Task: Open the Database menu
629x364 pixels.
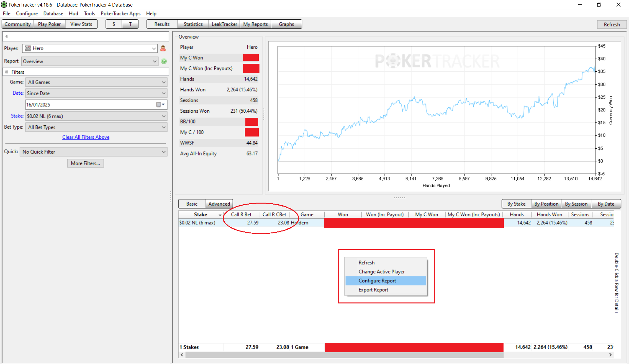Action: [x=53, y=13]
